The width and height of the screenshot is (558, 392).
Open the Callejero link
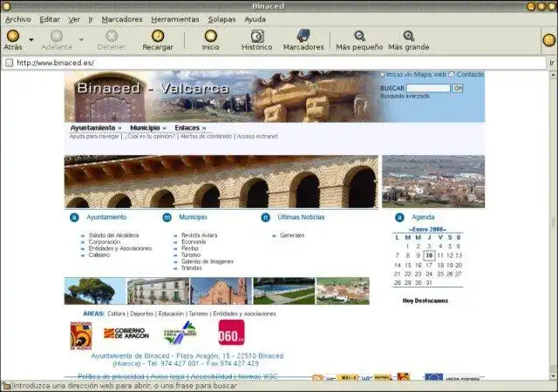[99, 255]
